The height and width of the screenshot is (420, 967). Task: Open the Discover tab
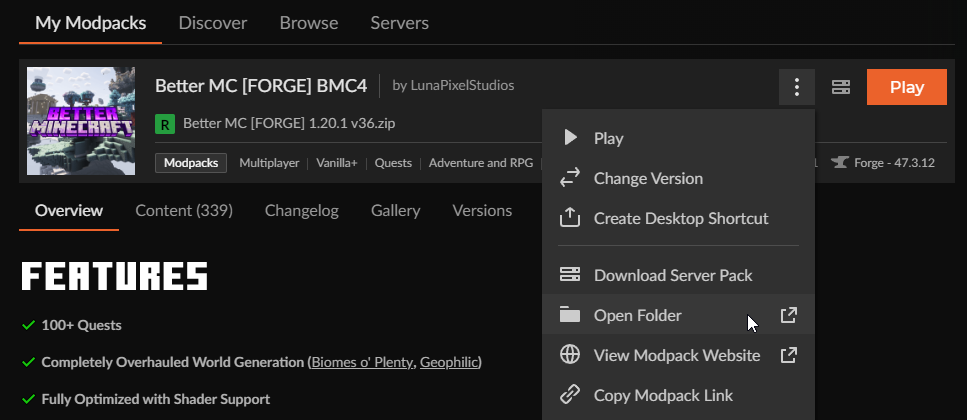213,23
